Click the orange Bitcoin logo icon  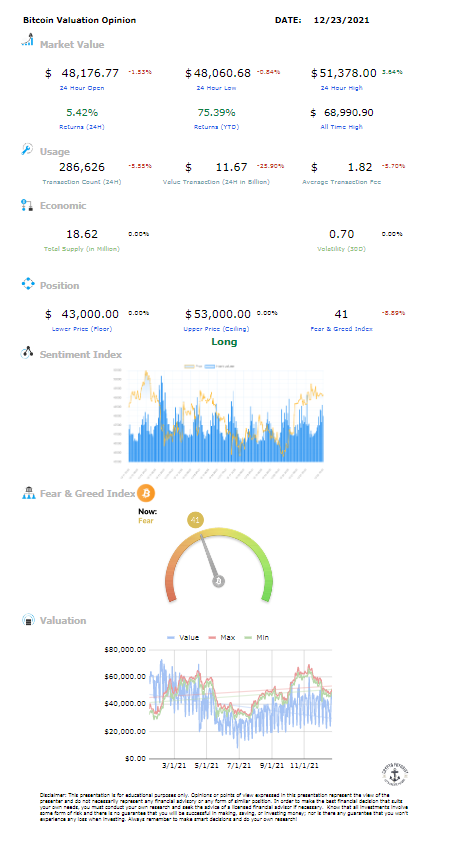tap(146, 492)
